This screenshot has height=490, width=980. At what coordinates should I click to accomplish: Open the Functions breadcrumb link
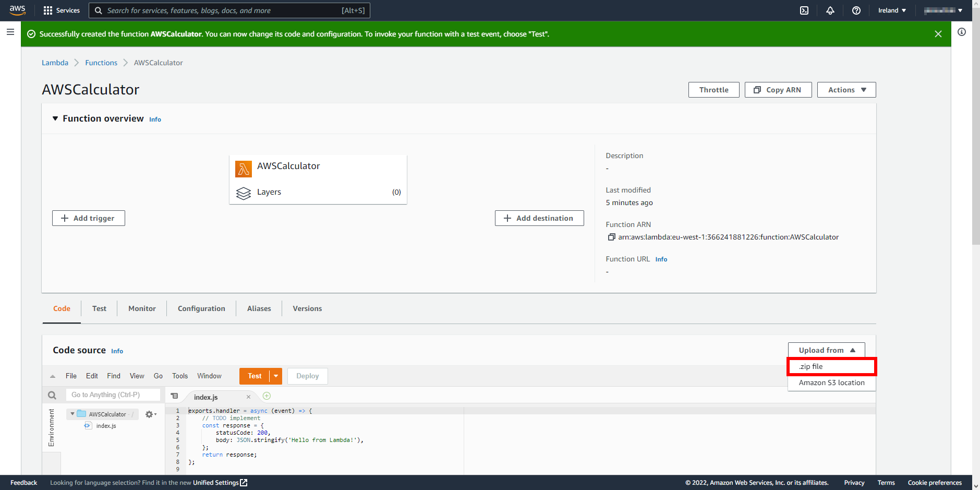click(101, 63)
